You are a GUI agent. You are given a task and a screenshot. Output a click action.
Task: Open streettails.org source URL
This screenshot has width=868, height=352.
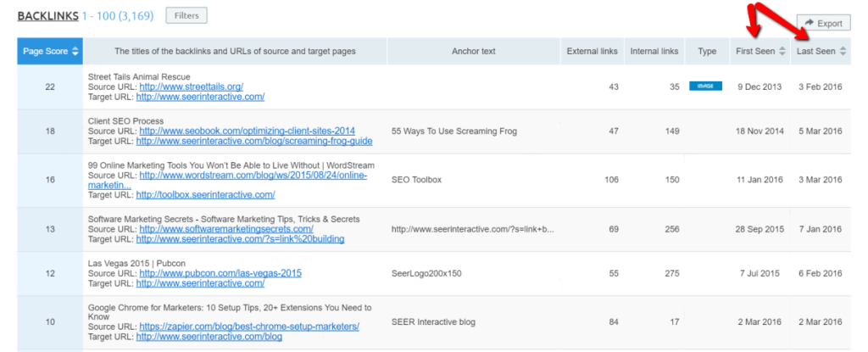click(191, 87)
